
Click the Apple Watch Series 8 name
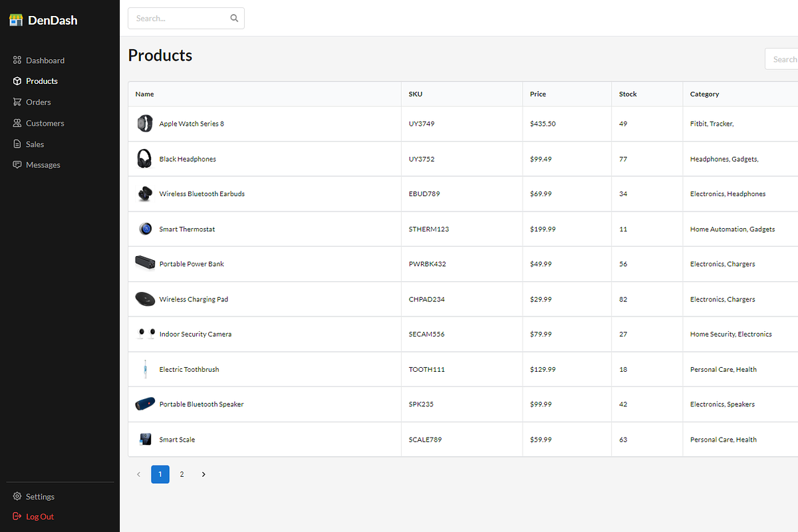point(192,124)
